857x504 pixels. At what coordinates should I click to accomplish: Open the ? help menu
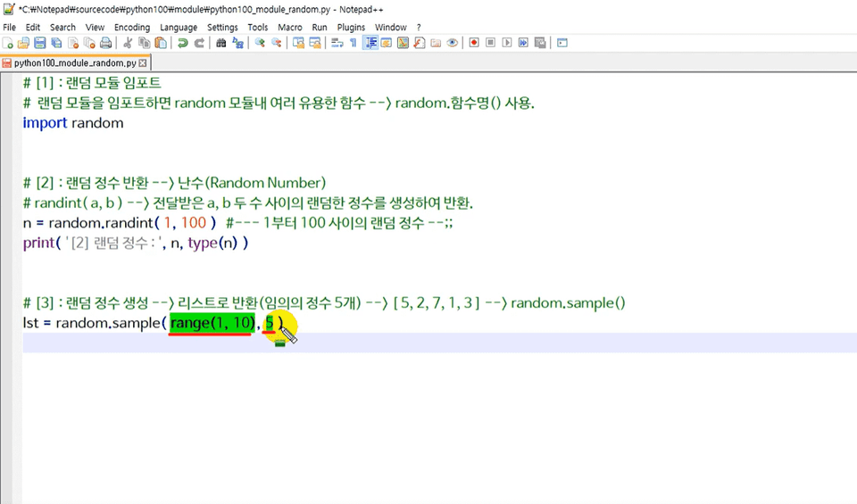click(419, 28)
